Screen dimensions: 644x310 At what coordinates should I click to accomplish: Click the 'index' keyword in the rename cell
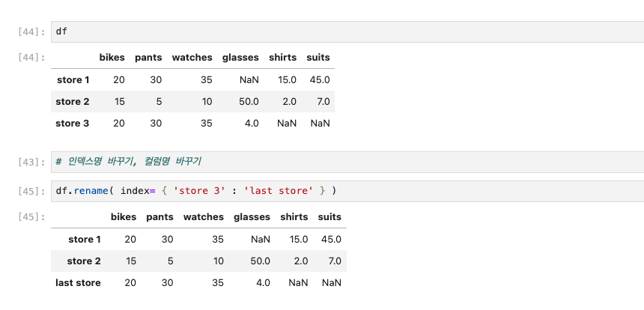tap(135, 191)
